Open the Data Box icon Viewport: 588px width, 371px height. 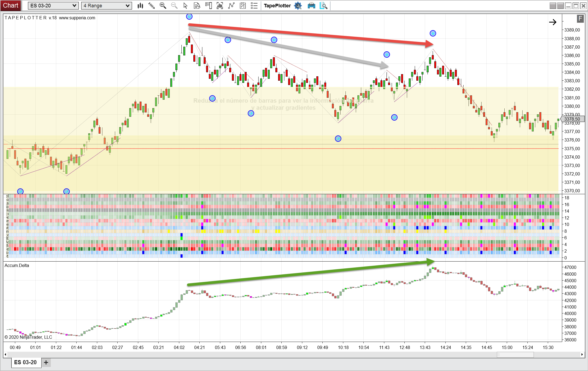pos(197,6)
